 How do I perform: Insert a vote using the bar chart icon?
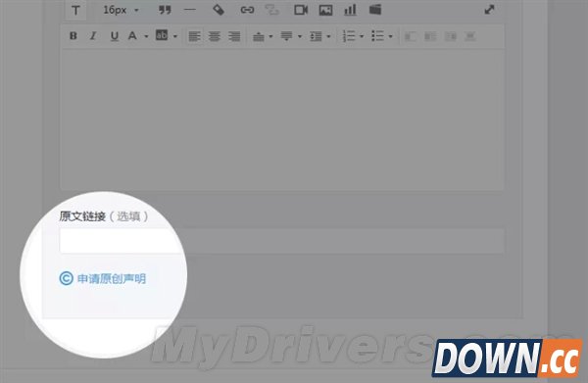(350, 10)
